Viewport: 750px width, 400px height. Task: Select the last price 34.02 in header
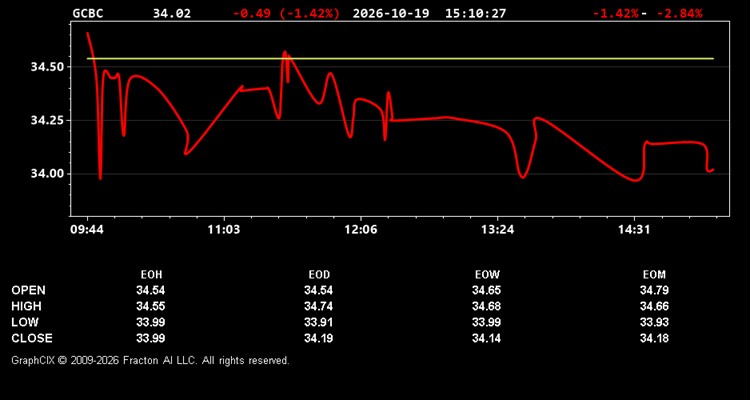172,13
